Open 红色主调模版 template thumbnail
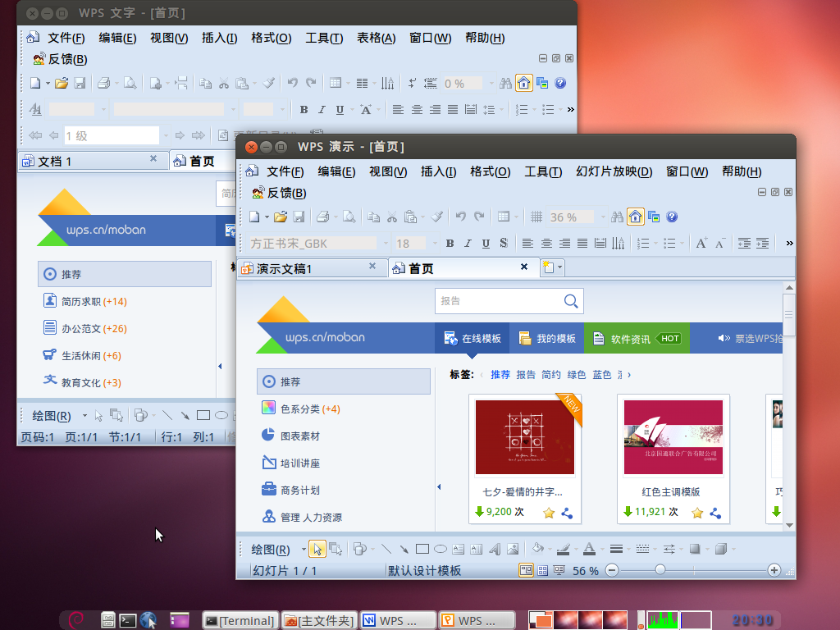The height and width of the screenshot is (630, 840). pos(673,437)
